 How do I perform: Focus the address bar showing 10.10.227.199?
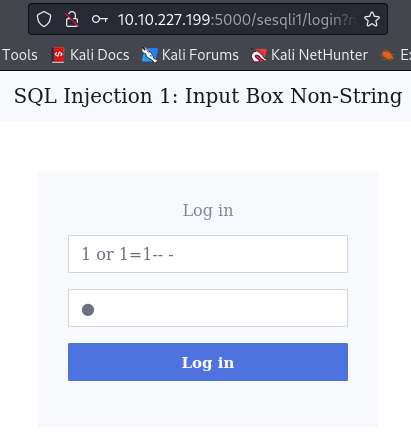(237, 20)
